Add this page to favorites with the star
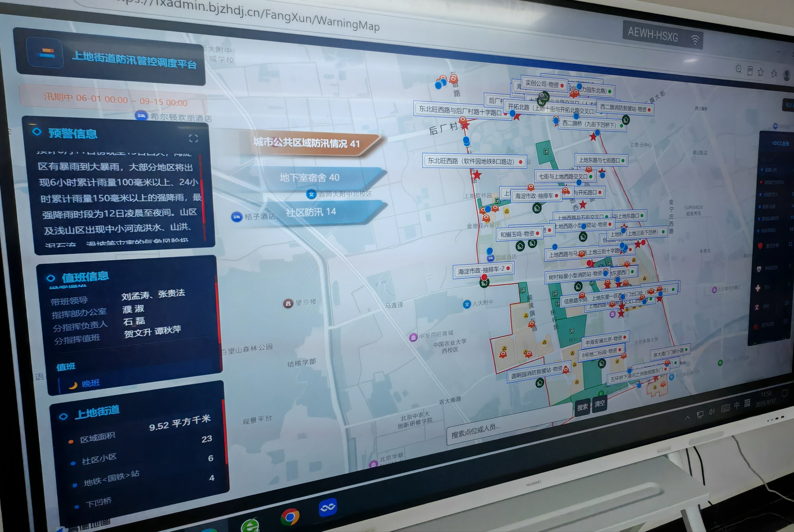 tap(761, 72)
